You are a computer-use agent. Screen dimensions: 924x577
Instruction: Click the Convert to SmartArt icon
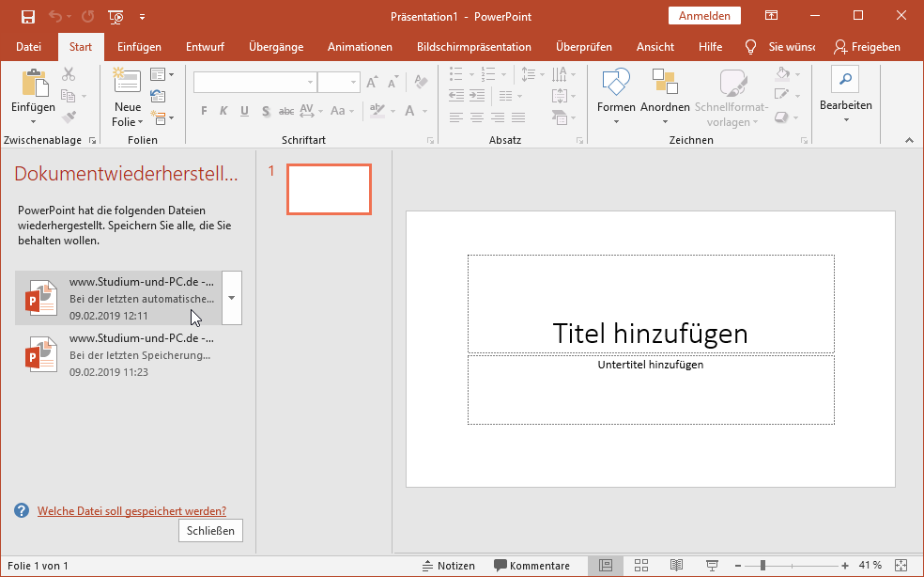coord(560,117)
